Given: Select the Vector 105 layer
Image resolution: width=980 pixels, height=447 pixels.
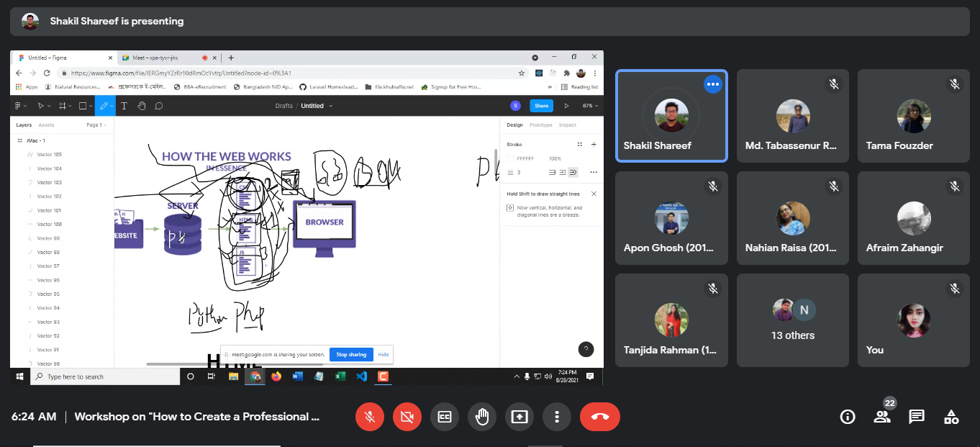Looking at the screenshot, I should pyautogui.click(x=49, y=155).
